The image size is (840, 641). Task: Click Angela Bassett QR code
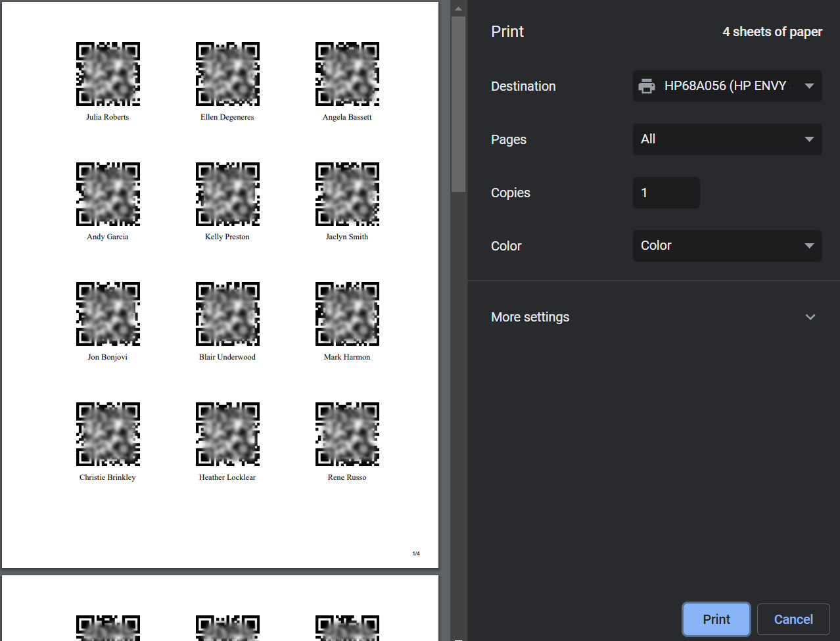pos(347,74)
